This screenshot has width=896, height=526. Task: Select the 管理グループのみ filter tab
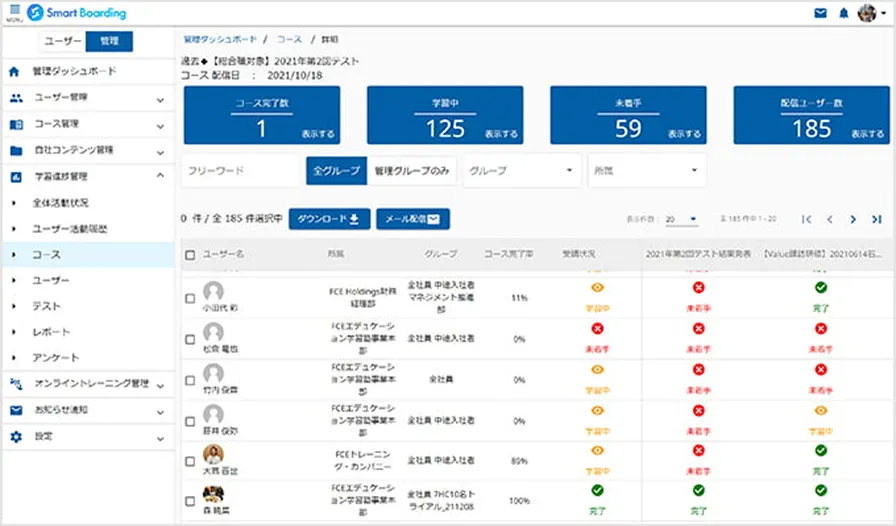[x=411, y=170]
